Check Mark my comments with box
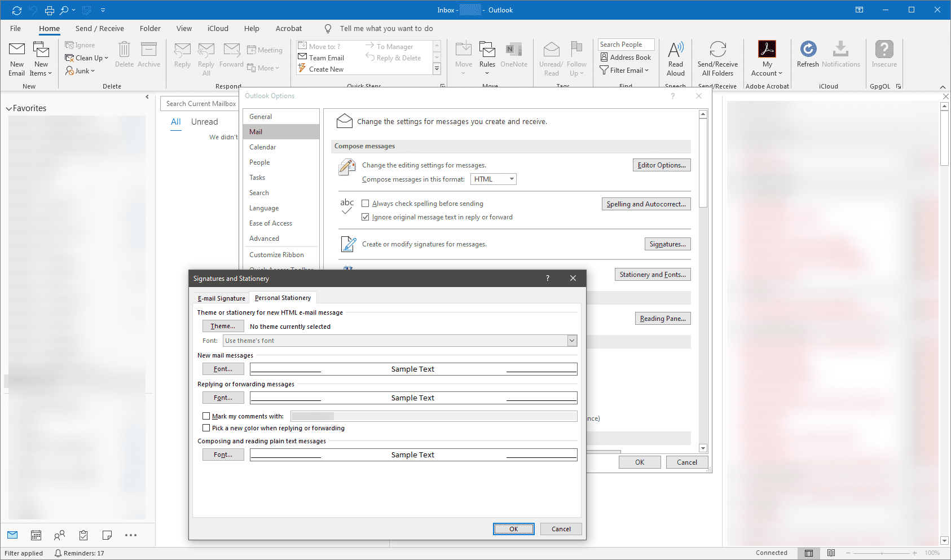 click(x=206, y=416)
